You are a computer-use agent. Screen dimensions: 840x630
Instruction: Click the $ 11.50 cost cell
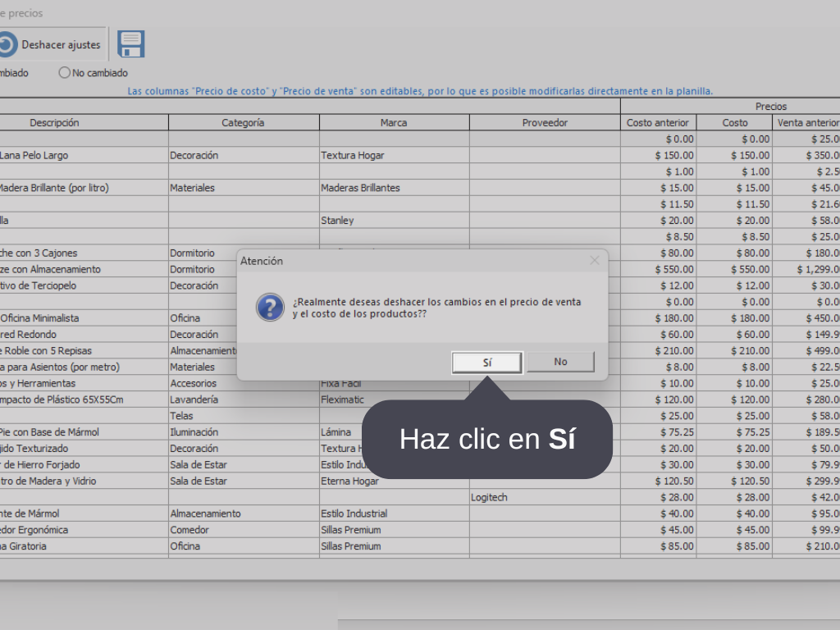734,204
